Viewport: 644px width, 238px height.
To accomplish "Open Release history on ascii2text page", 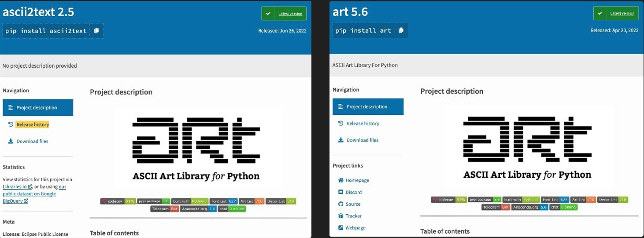I will coord(32,124).
